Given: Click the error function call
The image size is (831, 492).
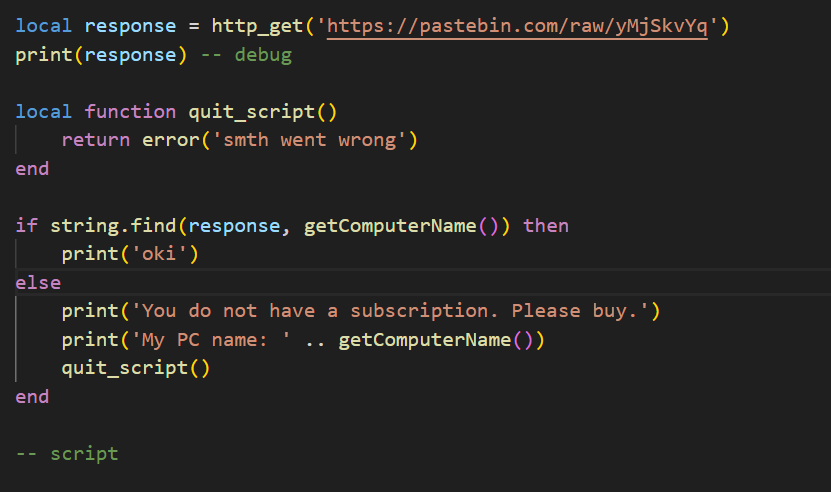Looking at the screenshot, I should 171,140.
